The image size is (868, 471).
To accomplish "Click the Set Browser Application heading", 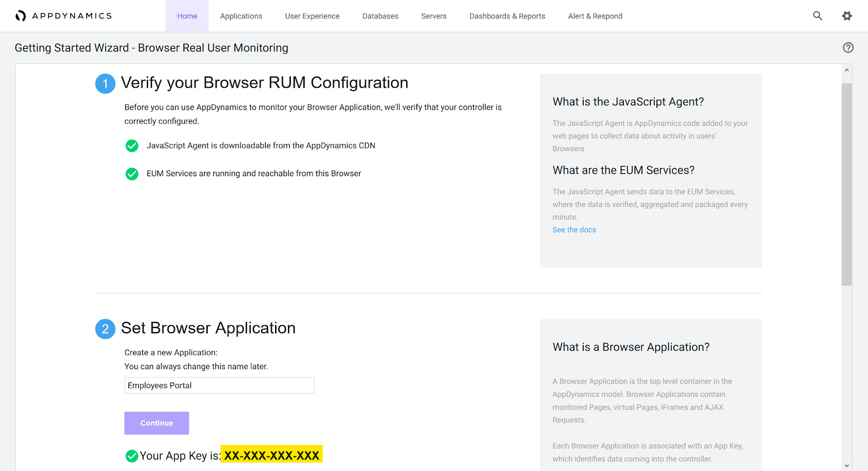I will pos(208,328).
